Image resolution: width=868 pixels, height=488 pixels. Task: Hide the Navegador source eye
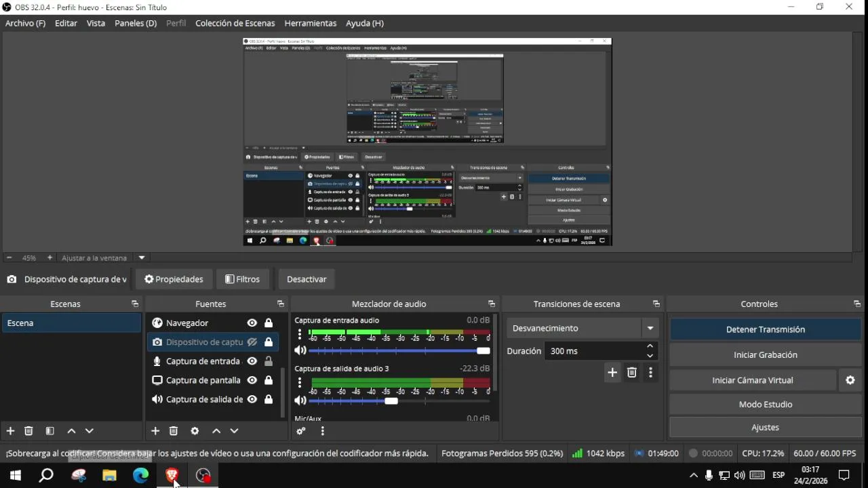coord(252,323)
